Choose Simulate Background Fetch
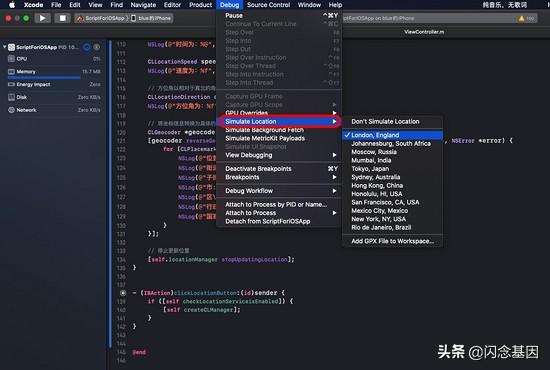Viewport: 550px width, 370px height. click(x=279, y=130)
